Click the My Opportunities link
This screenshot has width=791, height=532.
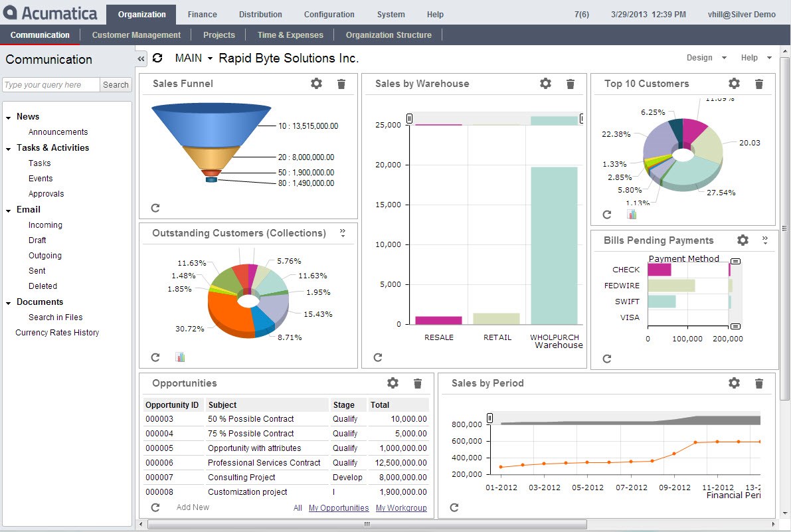pyautogui.click(x=339, y=508)
